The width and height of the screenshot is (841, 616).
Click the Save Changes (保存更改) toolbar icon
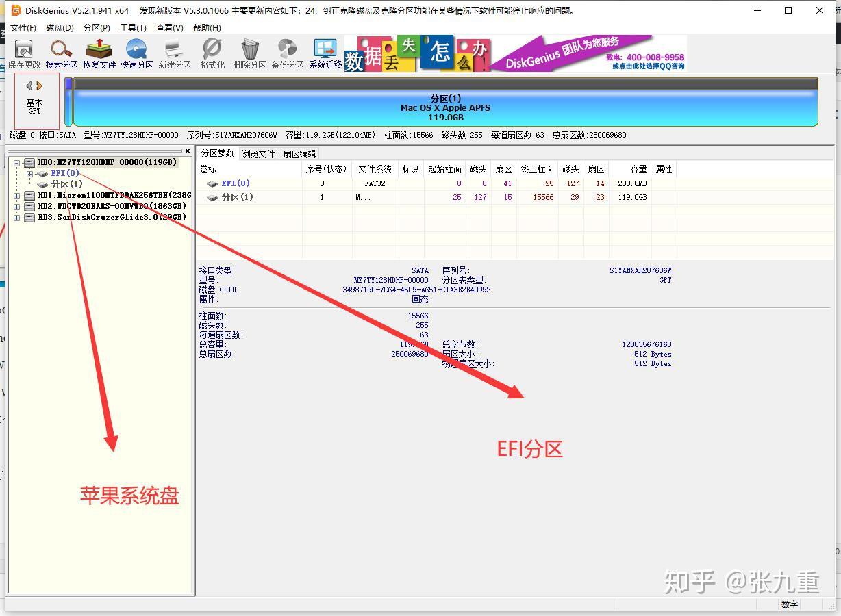pos(24,54)
